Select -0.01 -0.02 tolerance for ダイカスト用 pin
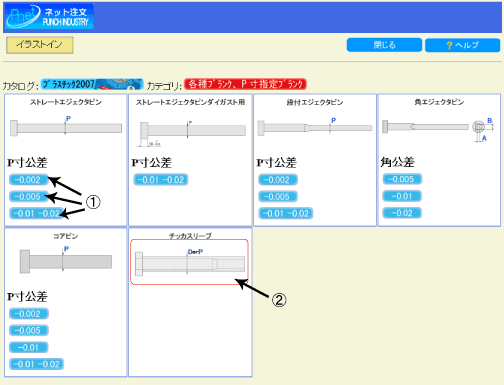 (161, 180)
